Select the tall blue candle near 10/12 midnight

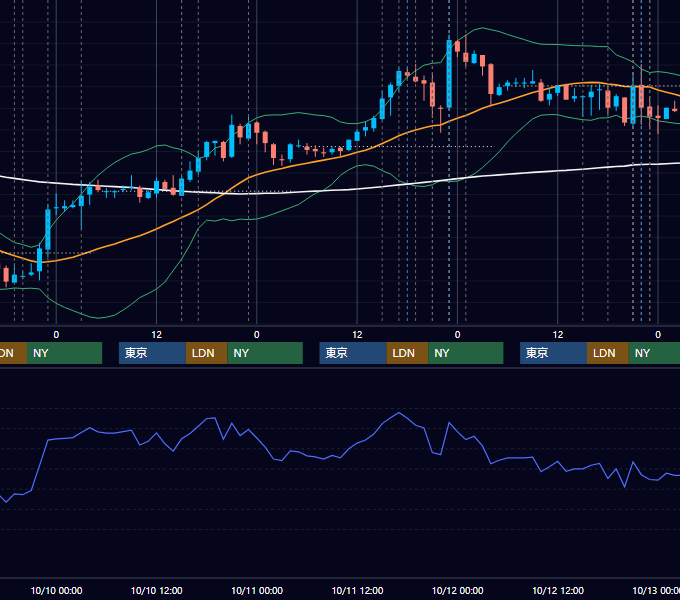[x=449, y=74]
